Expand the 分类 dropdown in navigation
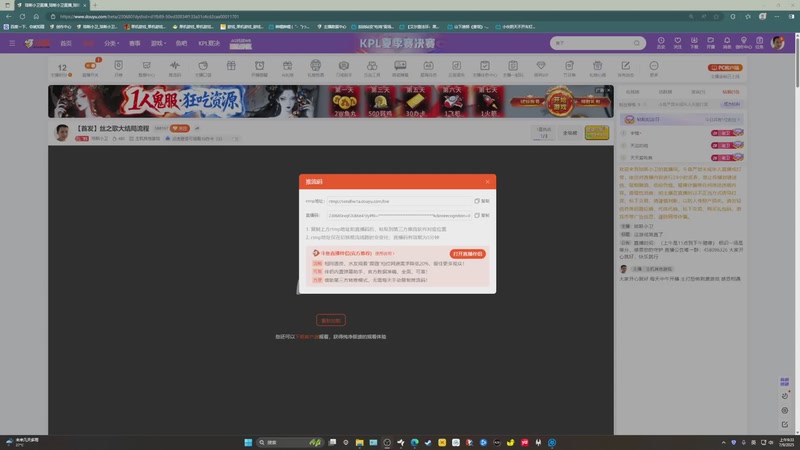The width and height of the screenshot is (800, 450). point(111,43)
